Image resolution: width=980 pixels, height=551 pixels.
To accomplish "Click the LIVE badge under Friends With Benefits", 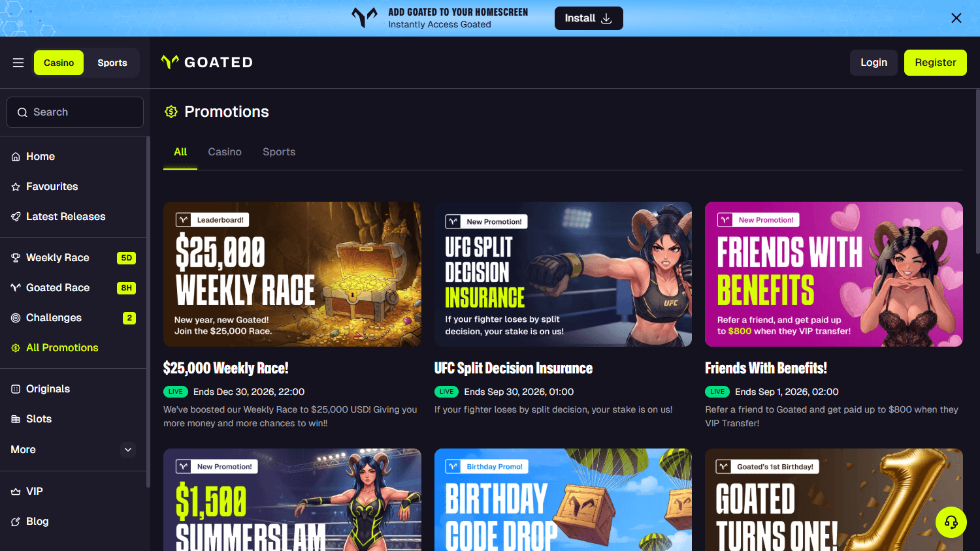I will pos(717,392).
